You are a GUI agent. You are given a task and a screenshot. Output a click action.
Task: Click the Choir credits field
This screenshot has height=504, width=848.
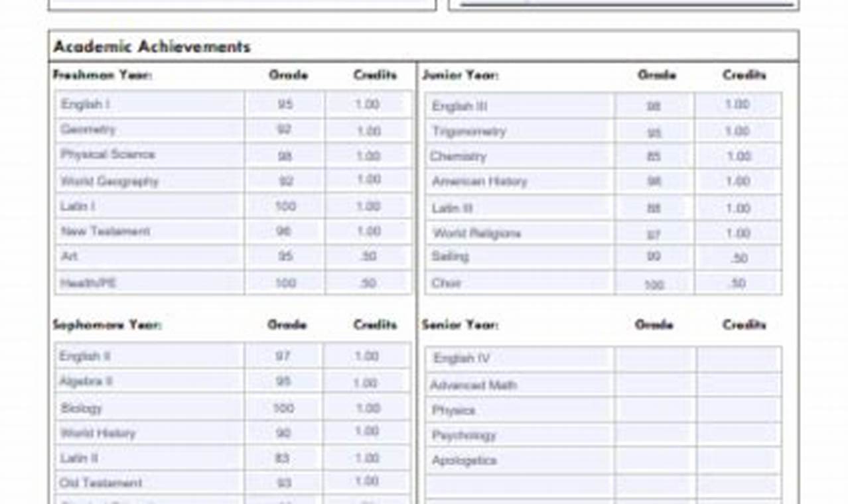(x=737, y=283)
